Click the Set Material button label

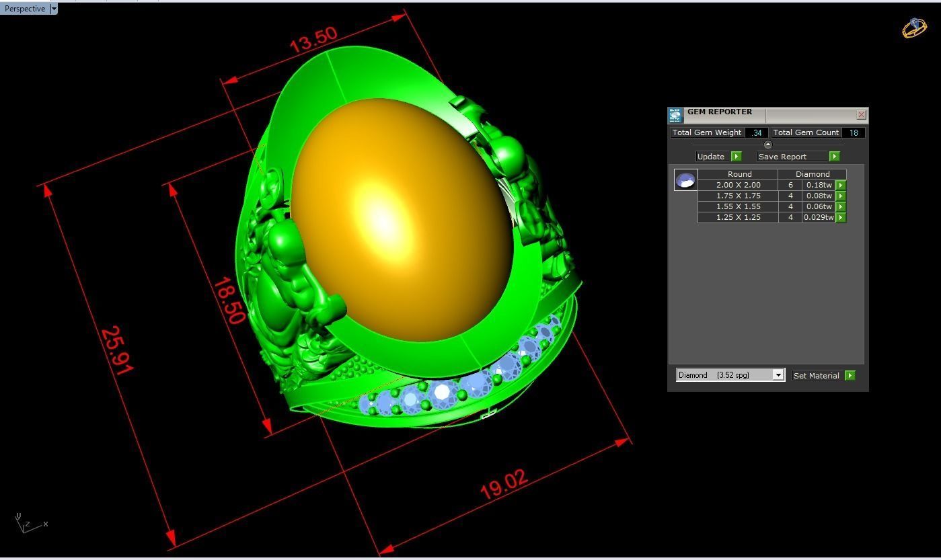click(817, 376)
